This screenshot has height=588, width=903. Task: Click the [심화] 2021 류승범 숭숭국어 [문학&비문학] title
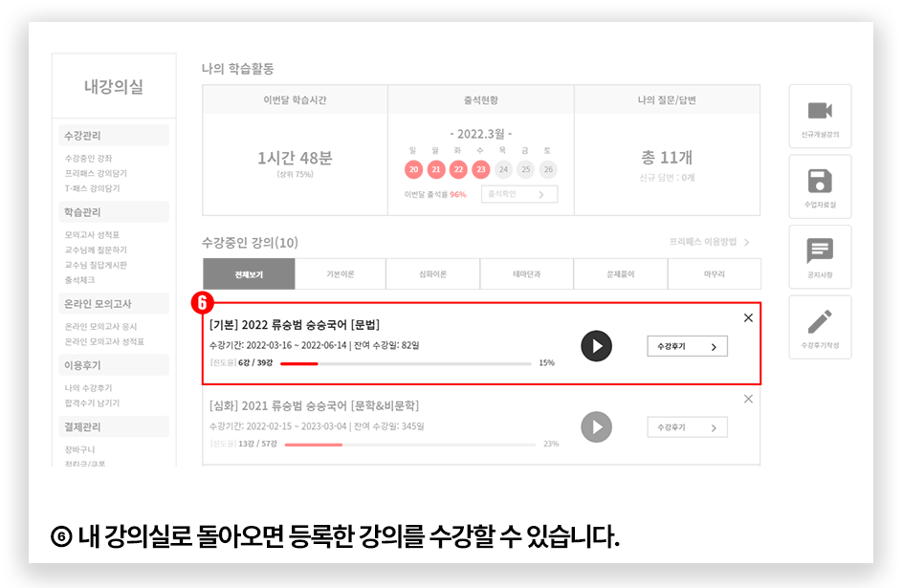314,406
